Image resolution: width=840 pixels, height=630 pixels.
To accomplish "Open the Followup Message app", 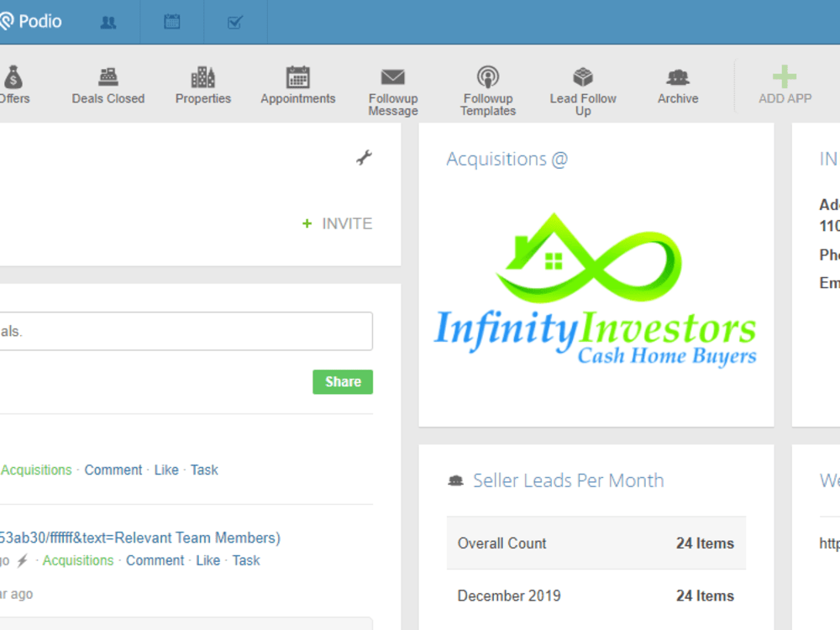I will pyautogui.click(x=393, y=91).
